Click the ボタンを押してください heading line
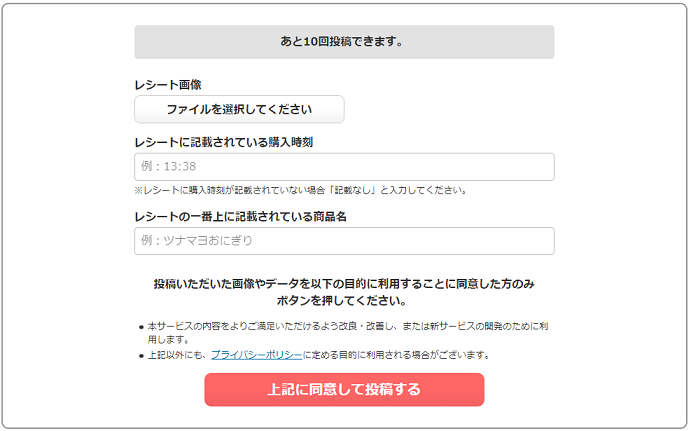691x431 pixels. 344,300
